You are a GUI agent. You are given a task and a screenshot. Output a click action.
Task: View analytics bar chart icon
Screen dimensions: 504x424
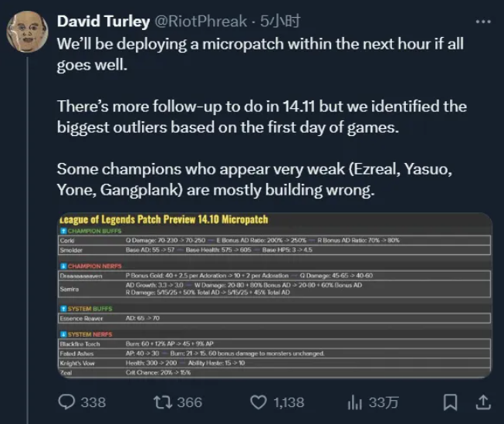(x=355, y=402)
